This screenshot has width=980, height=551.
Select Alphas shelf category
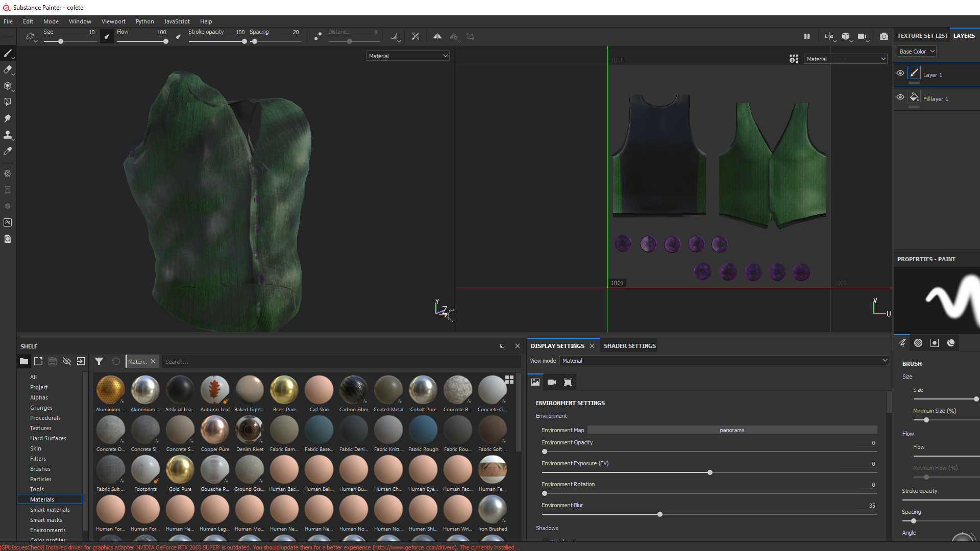pyautogui.click(x=39, y=397)
